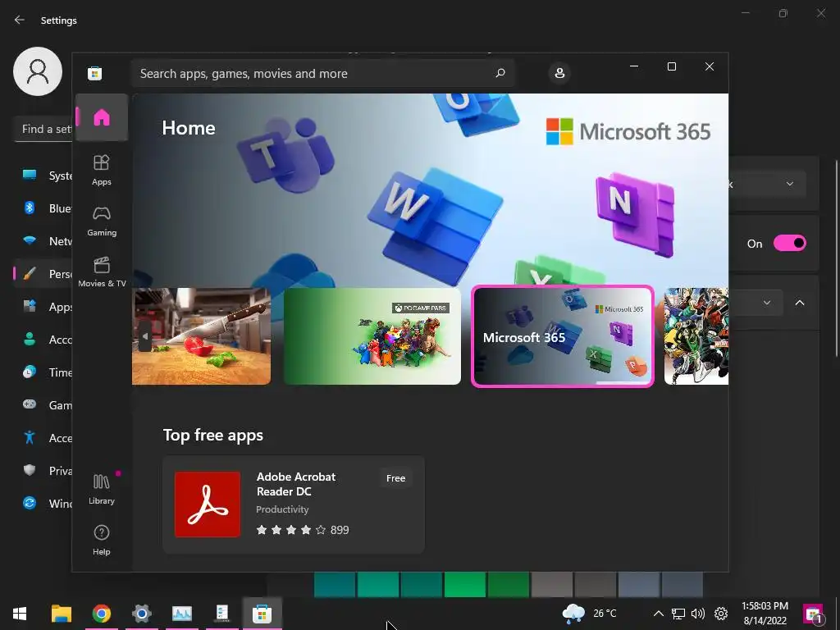The width and height of the screenshot is (840, 630).
Task: Click the Settings user avatar
Action: pyautogui.click(x=38, y=71)
